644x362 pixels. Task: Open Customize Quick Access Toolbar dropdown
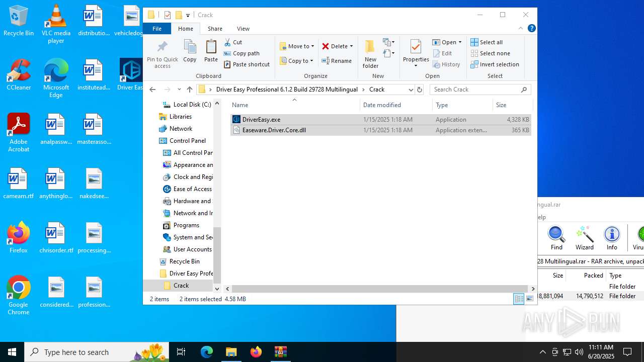pyautogui.click(x=188, y=16)
